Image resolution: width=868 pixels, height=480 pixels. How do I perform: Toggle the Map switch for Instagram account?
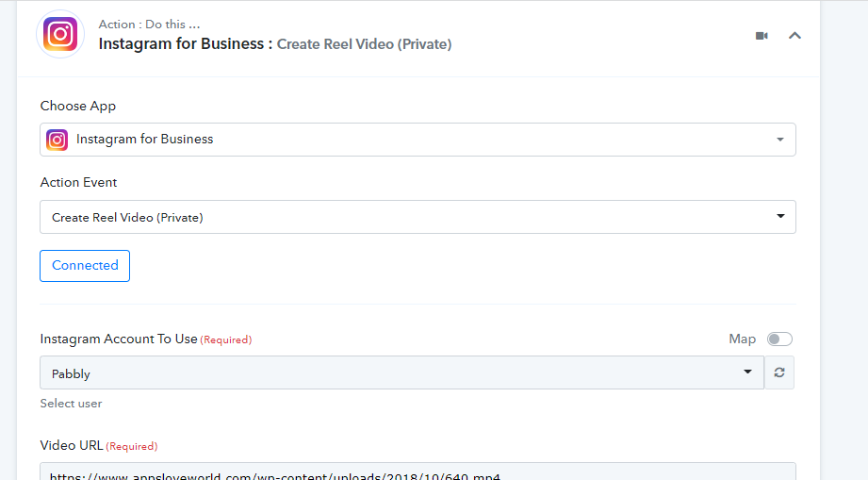click(779, 339)
